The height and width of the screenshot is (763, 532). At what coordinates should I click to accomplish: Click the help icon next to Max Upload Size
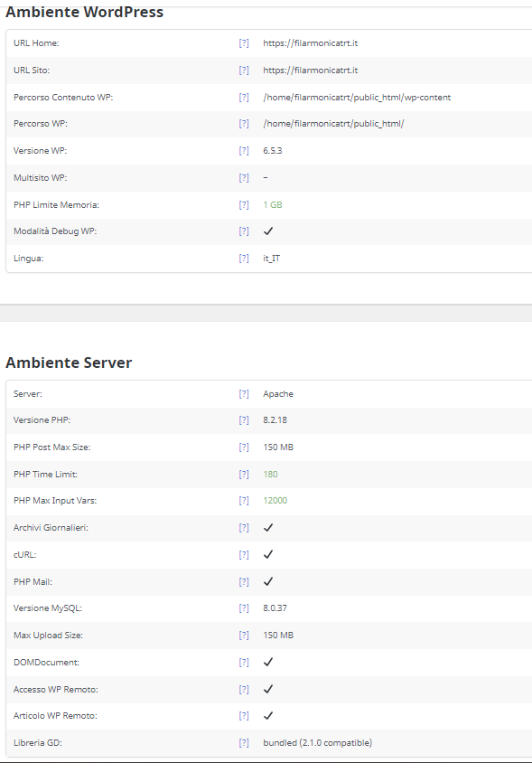pos(244,635)
